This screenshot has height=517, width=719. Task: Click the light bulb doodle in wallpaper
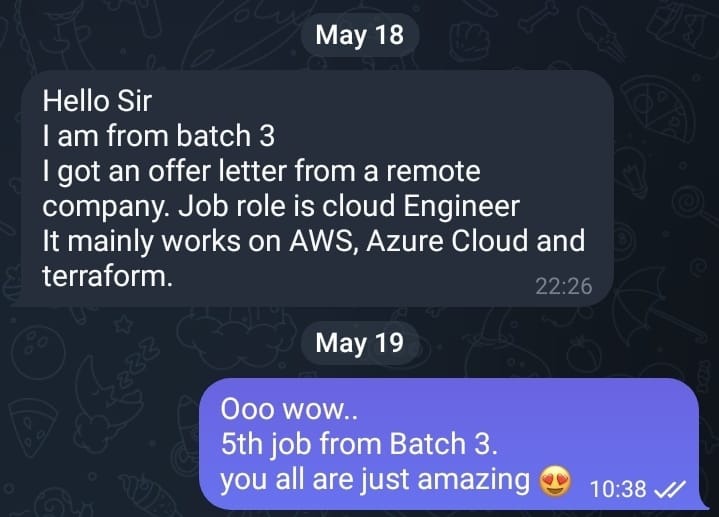(x=631, y=170)
